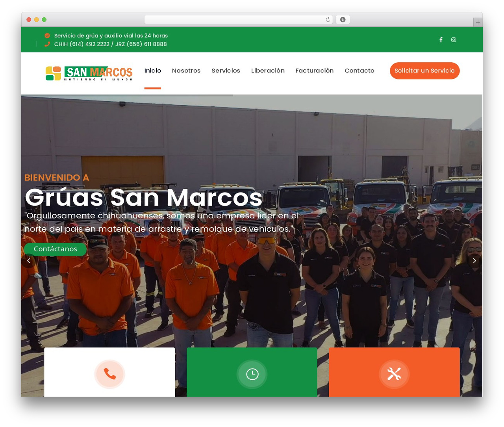Image resolution: width=504 pixels, height=427 pixels.
Task: Click the orange phone icon in the top bar
Action: 47,44
